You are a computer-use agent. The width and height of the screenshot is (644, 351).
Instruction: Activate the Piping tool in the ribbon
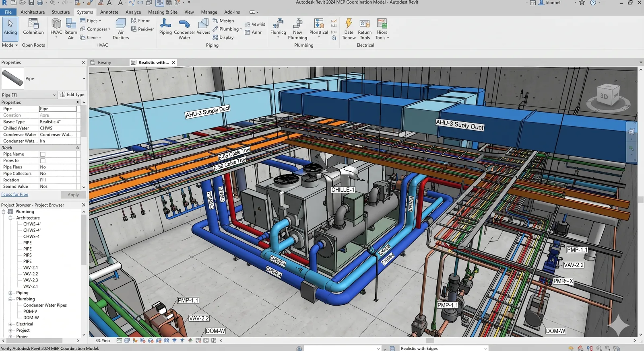[x=165, y=27]
